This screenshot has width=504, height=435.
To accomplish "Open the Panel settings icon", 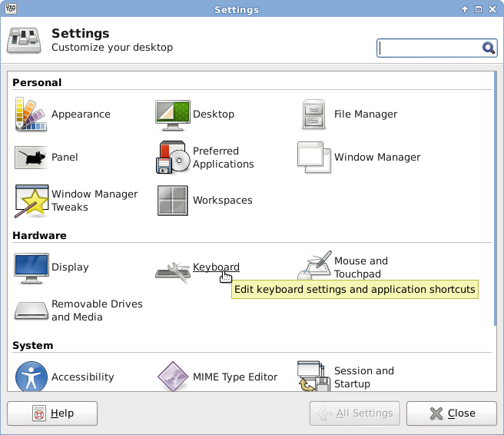I will click(x=31, y=158).
